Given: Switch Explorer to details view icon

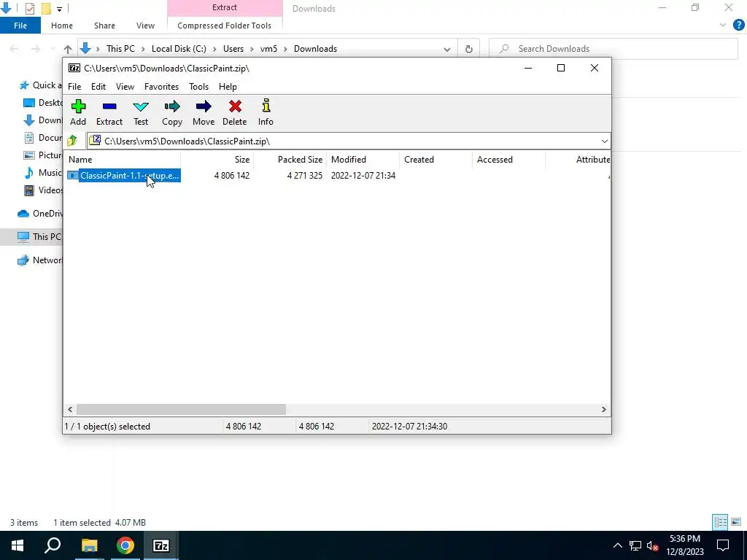Looking at the screenshot, I should point(720,522).
